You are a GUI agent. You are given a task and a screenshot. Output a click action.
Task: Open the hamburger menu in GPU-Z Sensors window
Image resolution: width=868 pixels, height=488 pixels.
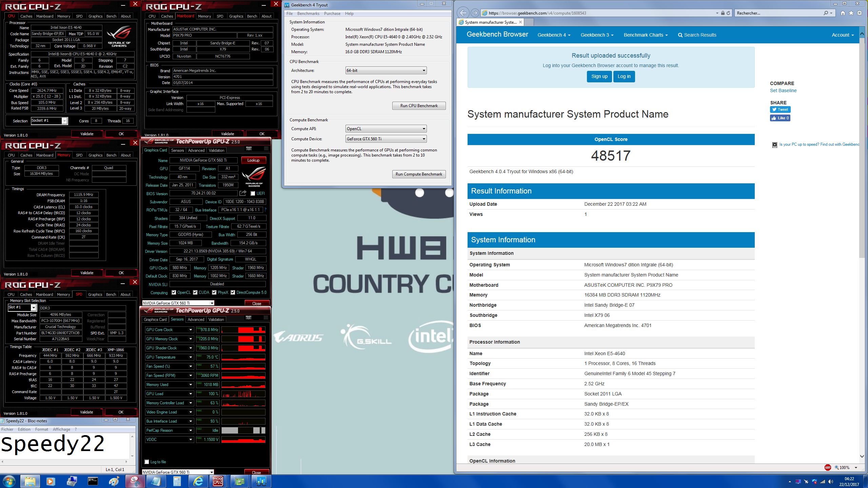click(x=266, y=318)
